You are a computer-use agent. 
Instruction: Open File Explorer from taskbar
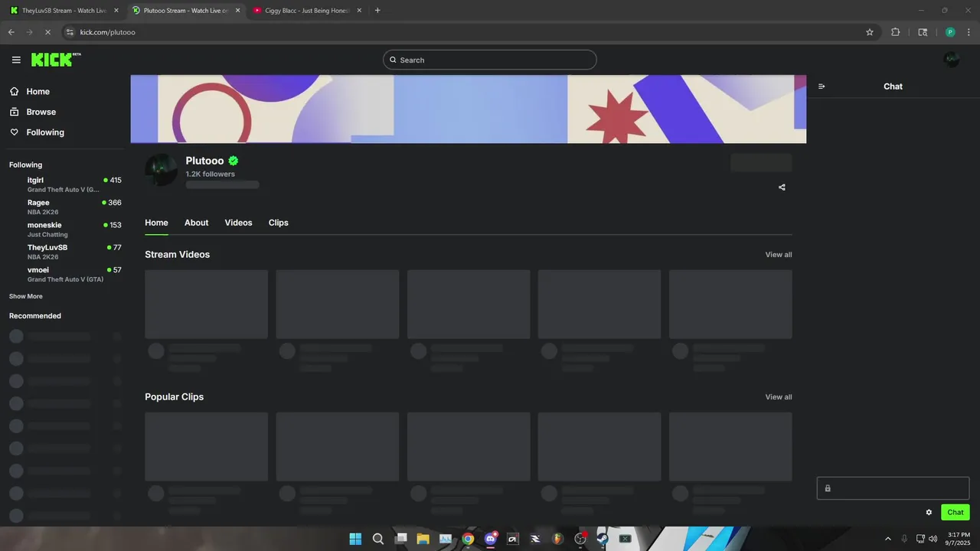[423, 539]
